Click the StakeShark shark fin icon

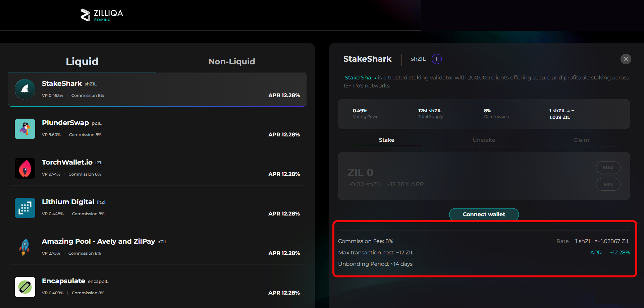25,89
